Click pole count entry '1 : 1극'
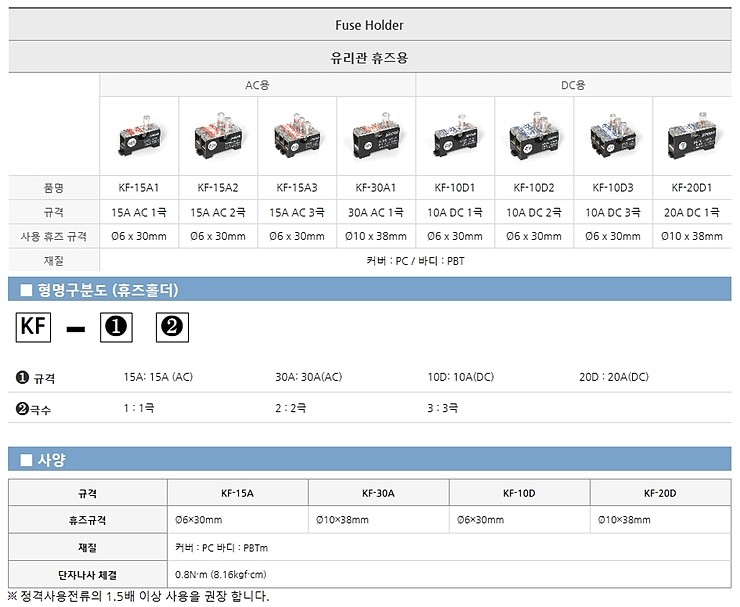This screenshot has width=740, height=607. click(139, 408)
